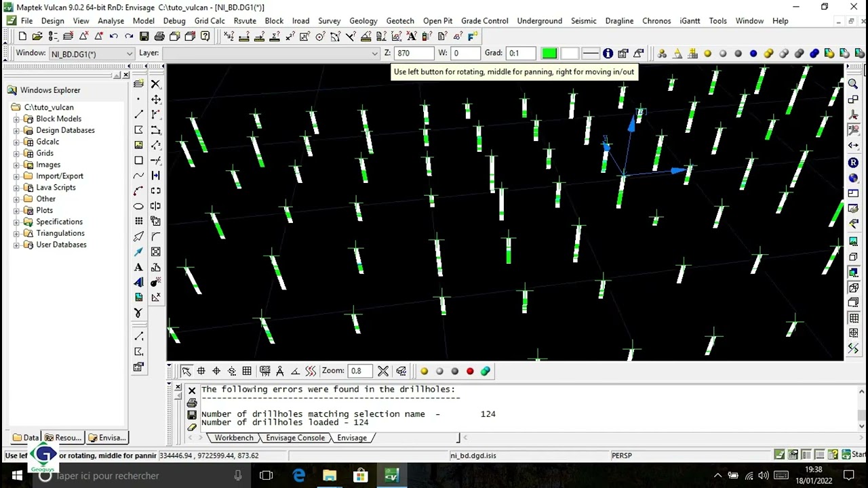Click the line style swatch

point(591,54)
